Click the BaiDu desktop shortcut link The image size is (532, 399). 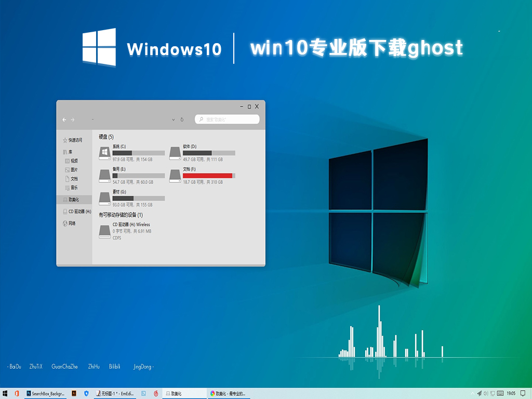[15, 367]
